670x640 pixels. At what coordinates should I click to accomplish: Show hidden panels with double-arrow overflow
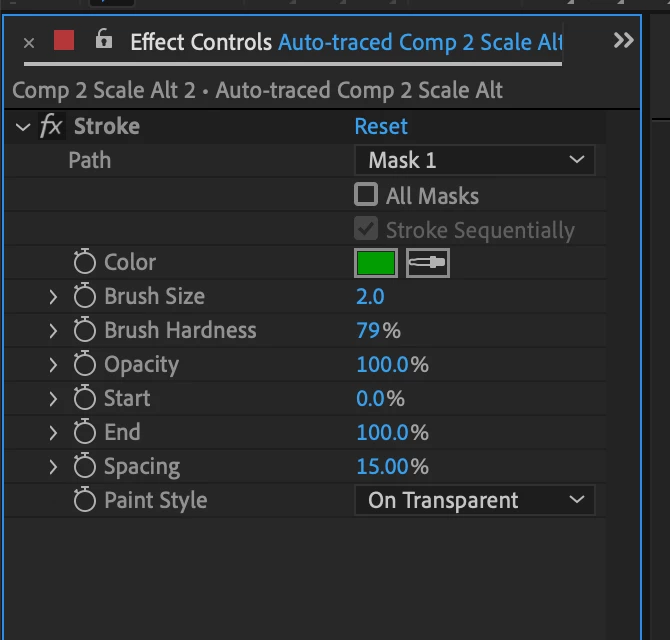(623, 41)
